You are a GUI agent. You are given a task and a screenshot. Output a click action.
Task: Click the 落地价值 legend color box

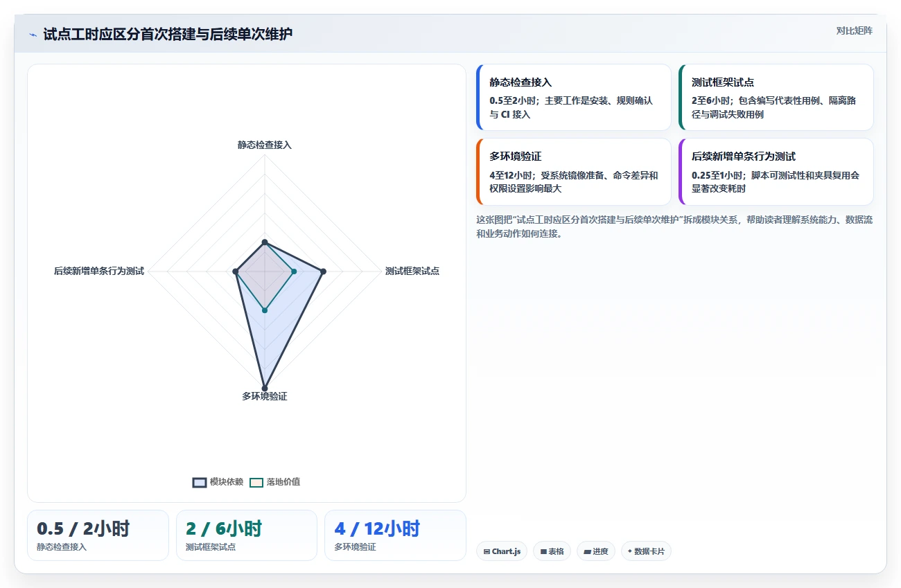pos(256,482)
